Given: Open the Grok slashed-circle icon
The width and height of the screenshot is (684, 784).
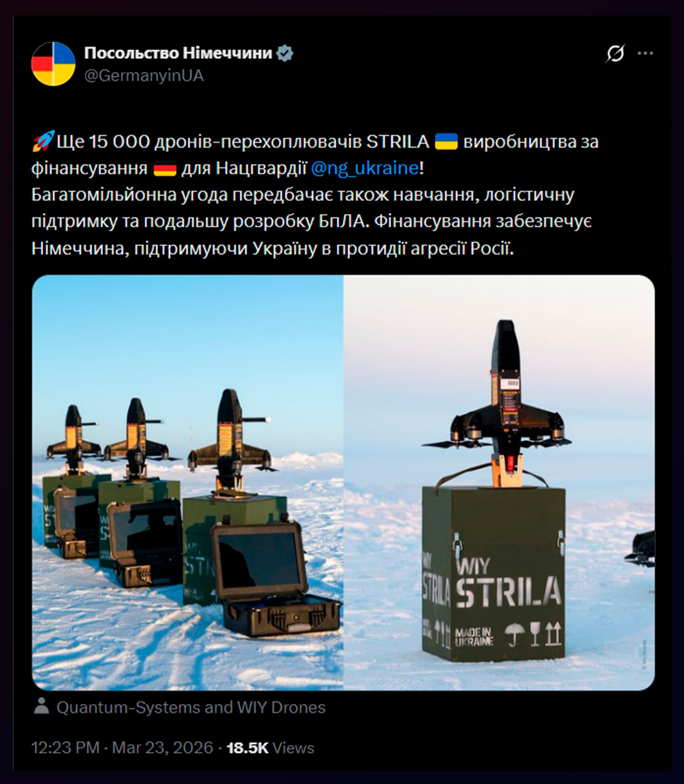Looking at the screenshot, I should [615, 53].
